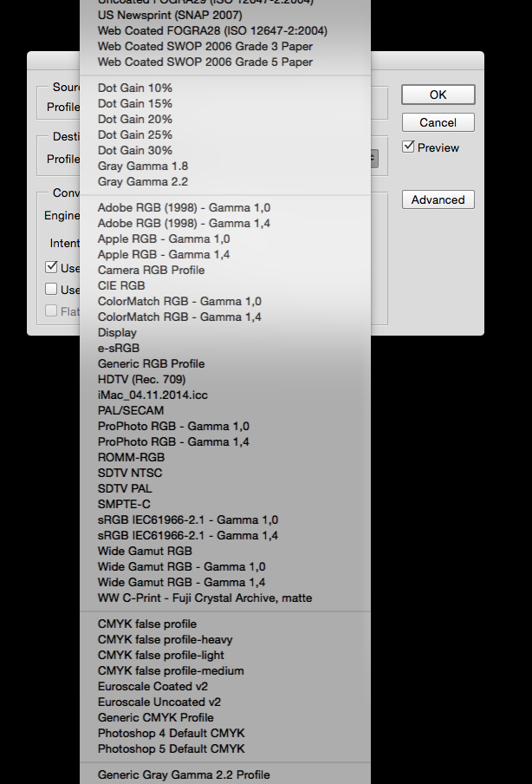Choose Web Coated SWOP 2006 Grade 3 Paper
Image resolution: width=532 pixels, height=784 pixels.
(x=205, y=46)
